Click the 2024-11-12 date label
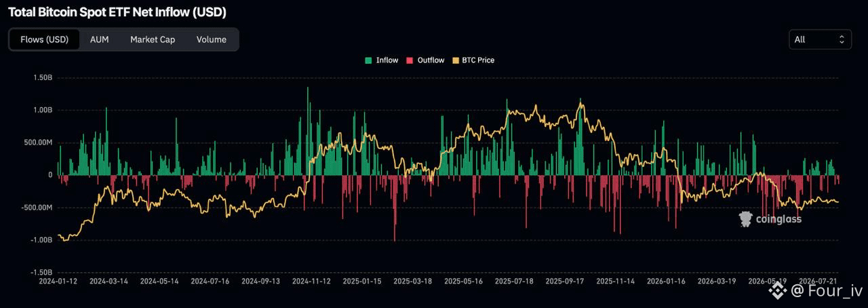Image resolution: width=868 pixels, height=308 pixels. [311, 281]
